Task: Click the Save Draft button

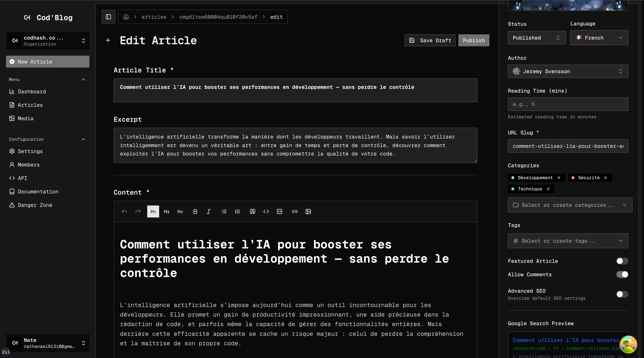Action: (430, 40)
